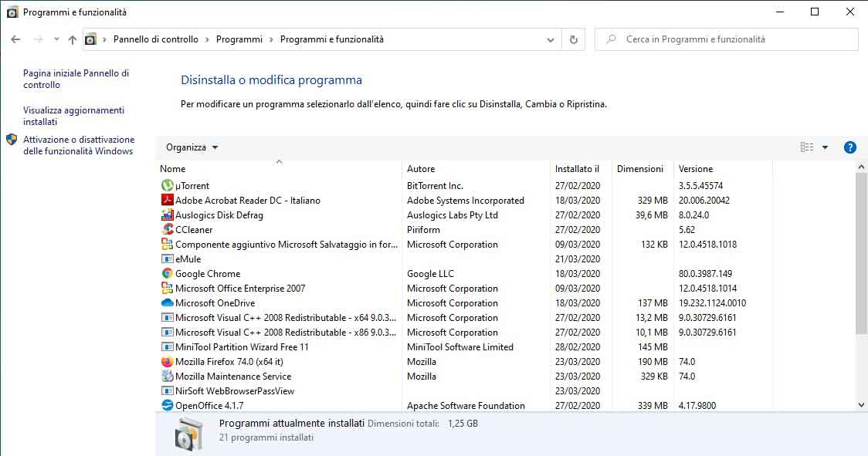Click the 39,6 MB size cell
868x456 pixels.
click(x=652, y=214)
